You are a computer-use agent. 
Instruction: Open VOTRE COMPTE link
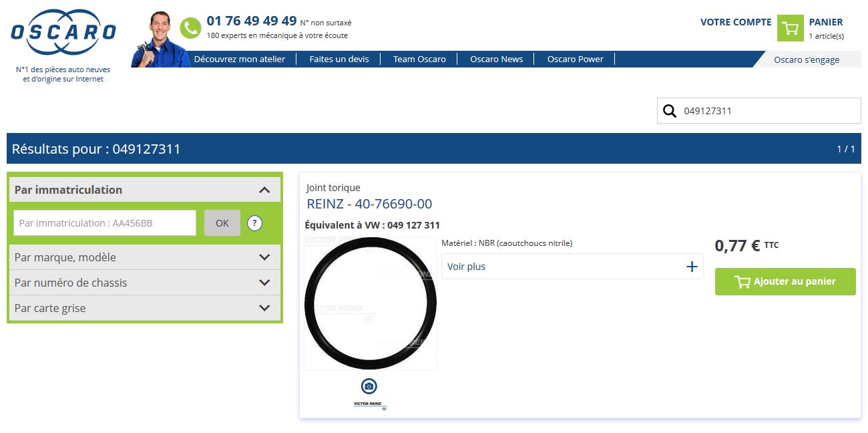point(736,22)
